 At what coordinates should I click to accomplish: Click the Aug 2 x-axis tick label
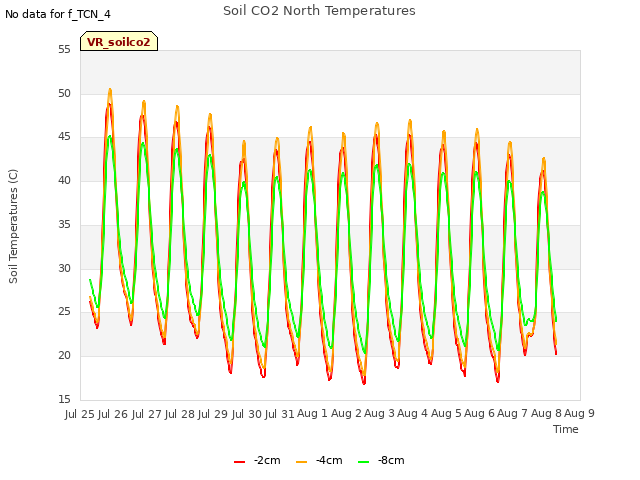click(346, 413)
